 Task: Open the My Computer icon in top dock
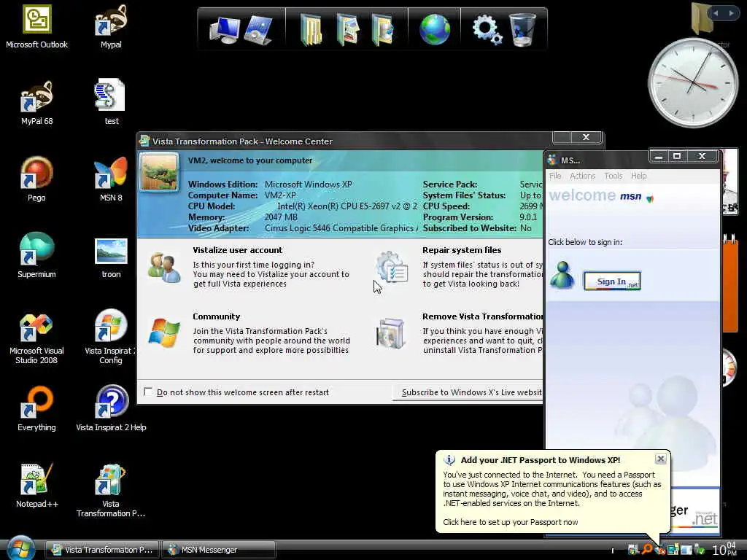(224, 30)
